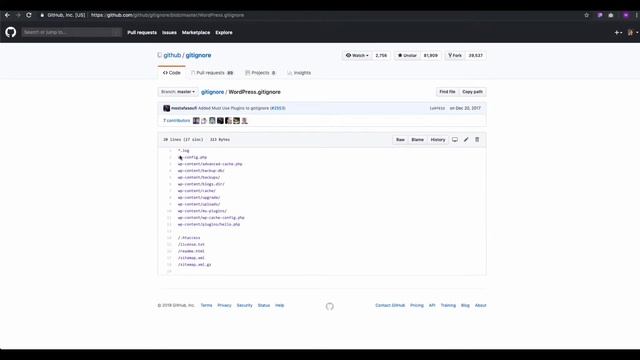Open the gitignore breadcrumb link
The image size is (640, 360).
pos(212,92)
